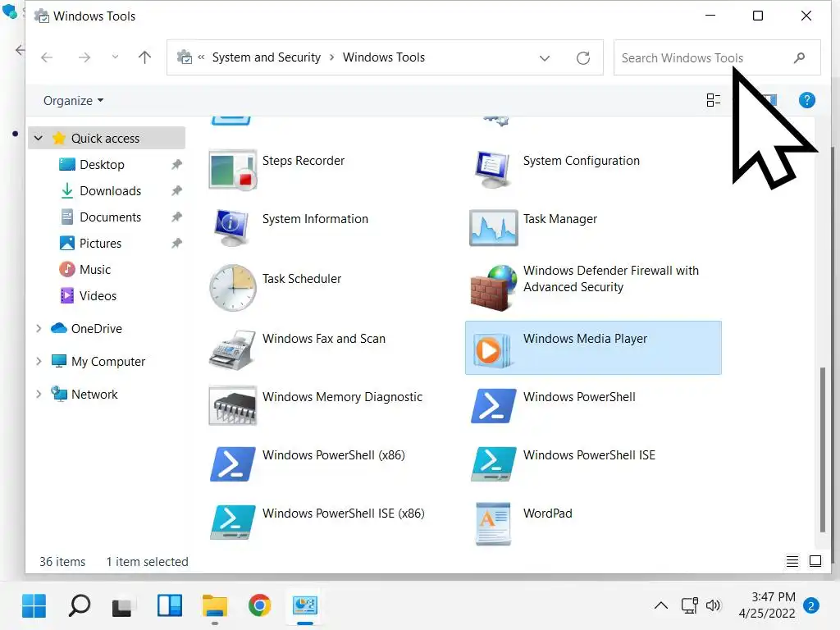The image size is (840, 630).
Task: Launch Task Manager via its graph icon
Action: 493,228
